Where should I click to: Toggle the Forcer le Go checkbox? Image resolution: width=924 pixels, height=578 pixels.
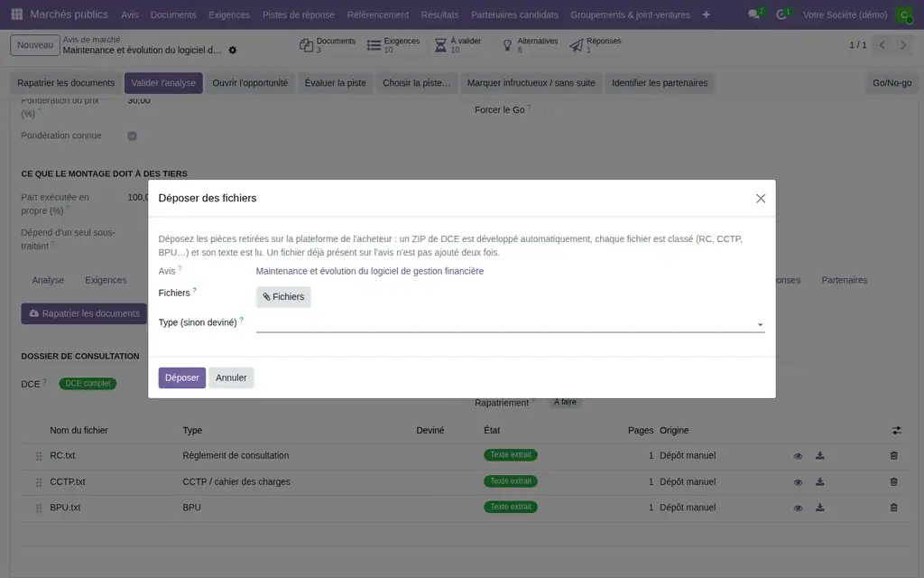[548, 109]
